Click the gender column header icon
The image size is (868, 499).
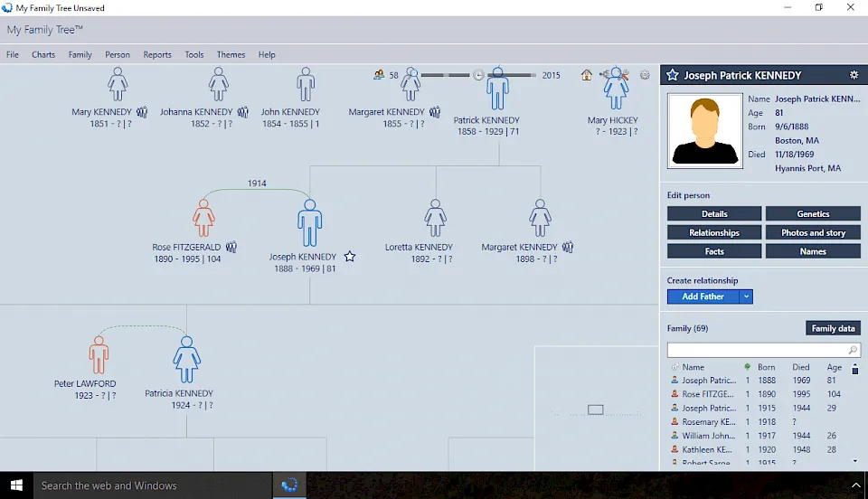coord(675,367)
